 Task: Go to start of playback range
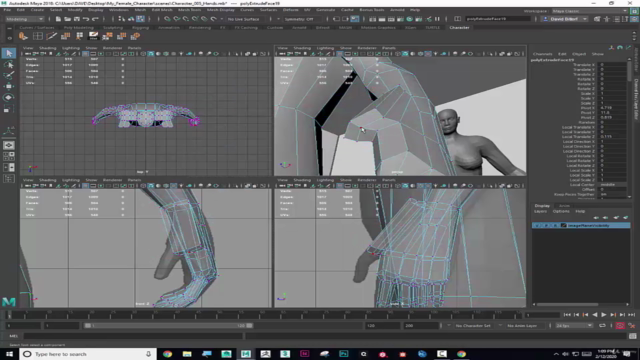[x=567, y=315]
